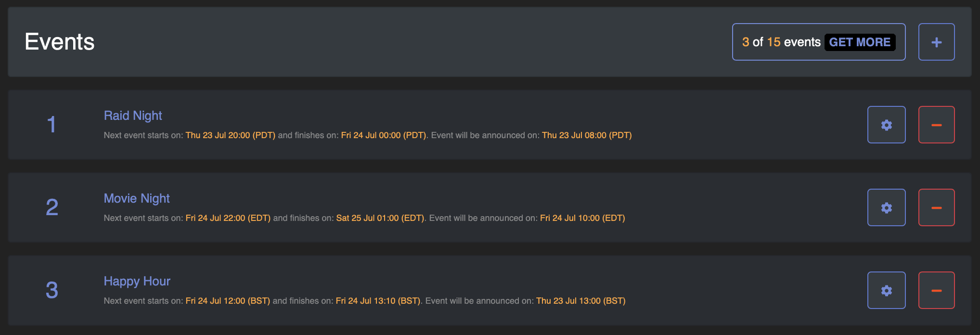The height and width of the screenshot is (335, 980).
Task: Click Raid Night start time Thu 23 Jul 20:00
Action: (x=230, y=135)
